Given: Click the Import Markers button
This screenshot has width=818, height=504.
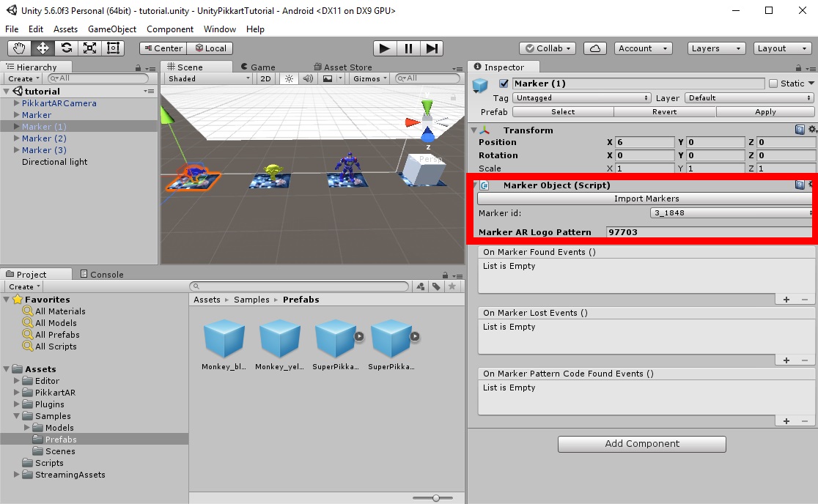Looking at the screenshot, I should tap(646, 199).
